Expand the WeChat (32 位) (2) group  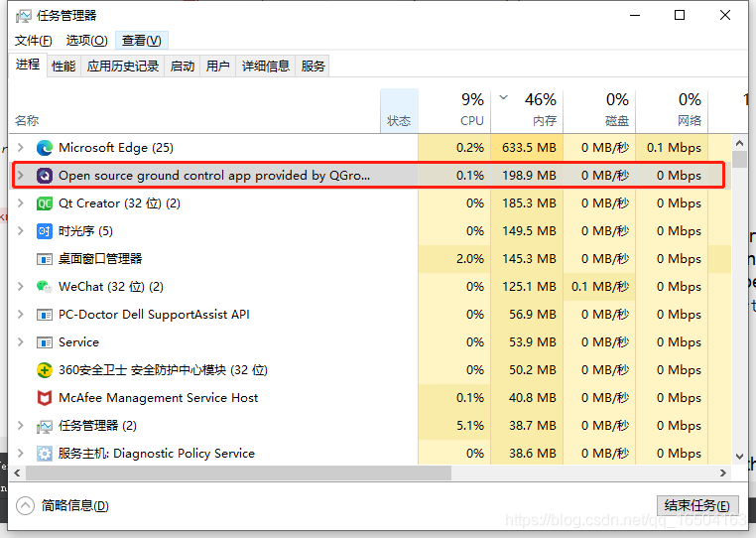tap(20, 287)
